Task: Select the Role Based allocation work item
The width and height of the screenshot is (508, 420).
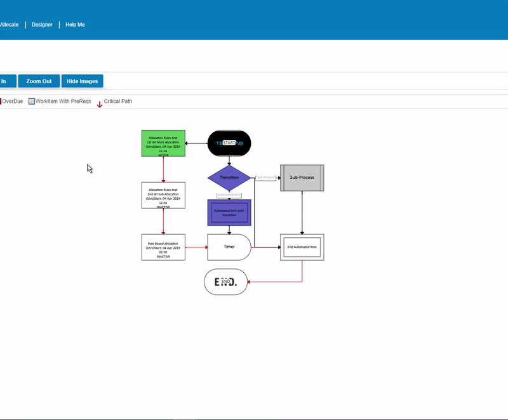Action: click(x=163, y=247)
